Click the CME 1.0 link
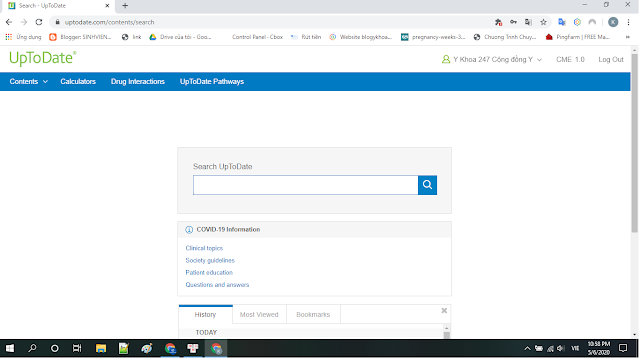 point(570,60)
